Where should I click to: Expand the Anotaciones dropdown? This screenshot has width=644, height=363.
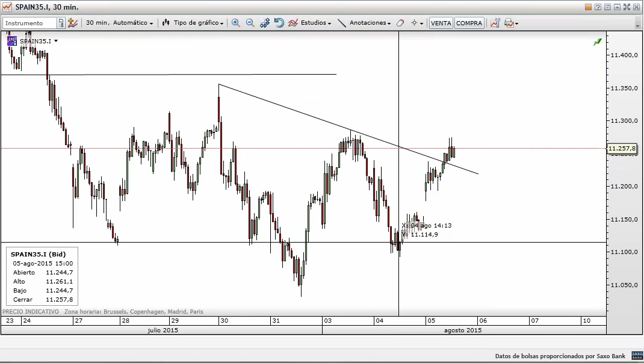coord(370,23)
